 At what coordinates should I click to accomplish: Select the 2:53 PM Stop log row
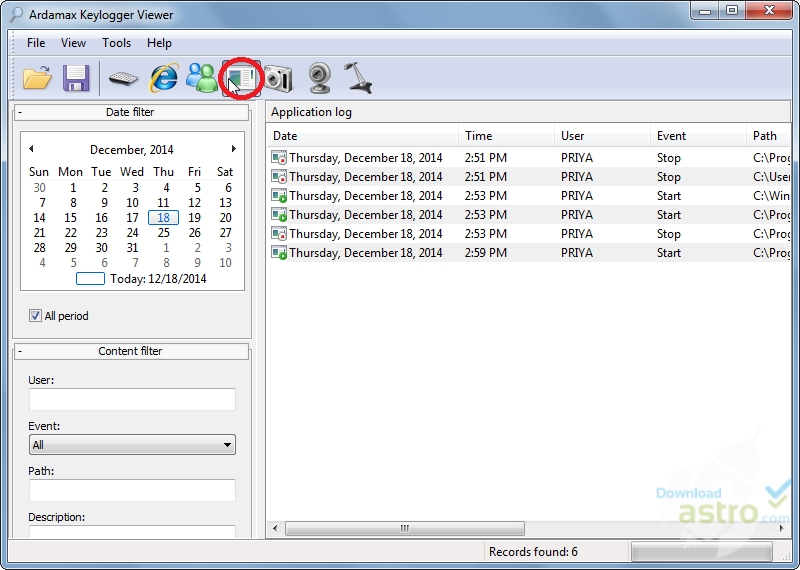pos(529,234)
